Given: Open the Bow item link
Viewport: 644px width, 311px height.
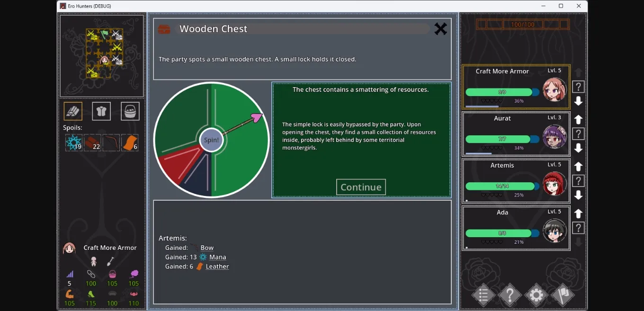Looking at the screenshot, I should [207, 248].
